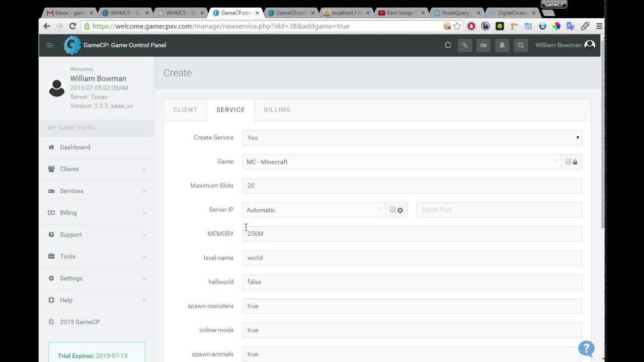Open the printer extension icon
Screen dimensions: 644x362
coord(542,26)
